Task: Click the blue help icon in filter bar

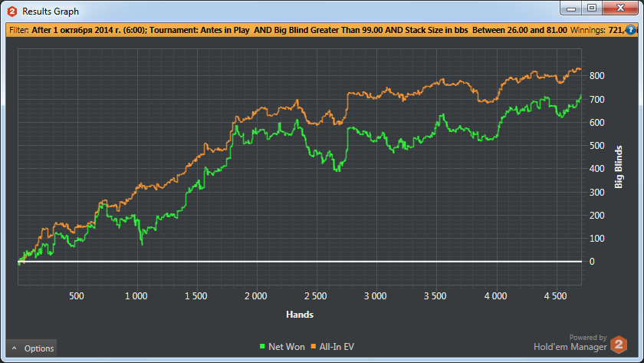Action: (x=631, y=31)
